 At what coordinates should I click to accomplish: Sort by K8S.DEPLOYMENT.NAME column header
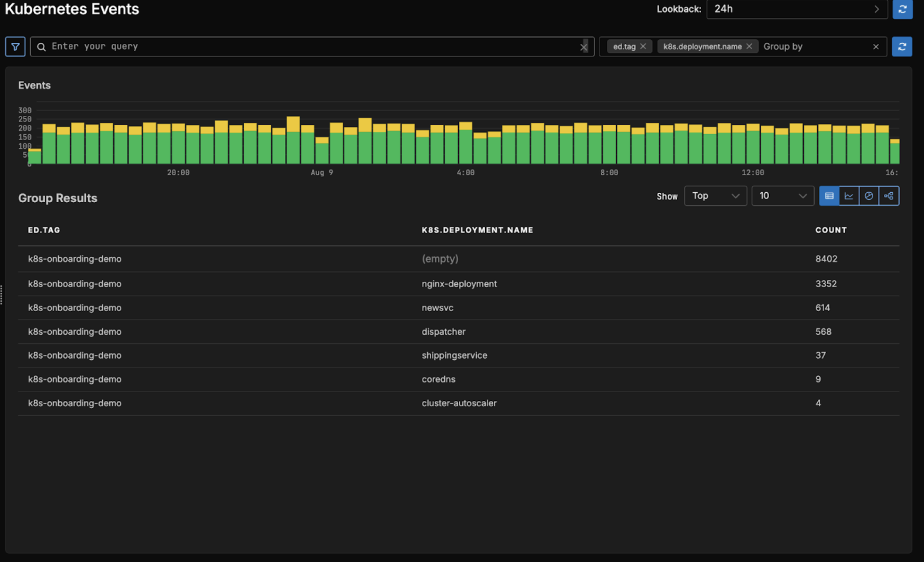pyautogui.click(x=477, y=230)
